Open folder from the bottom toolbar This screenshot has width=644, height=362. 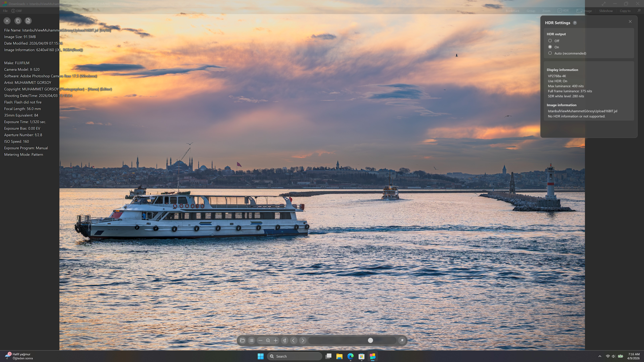[x=242, y=340]
